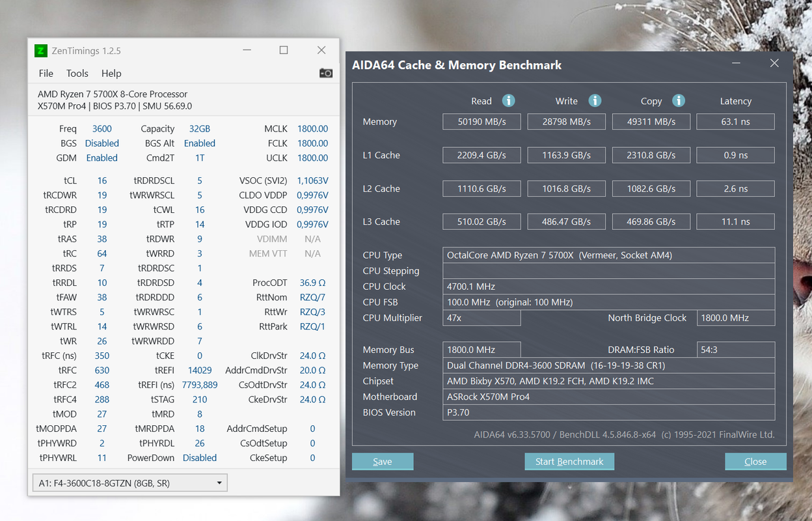The height and width of the screenshot is (521, 812).
Task: Expand the A1 memory module dropdown
Action: (129, 483)
